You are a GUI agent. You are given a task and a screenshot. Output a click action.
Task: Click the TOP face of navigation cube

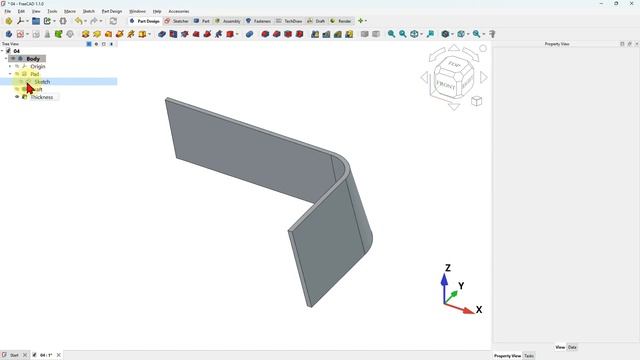tap(454, 64)
